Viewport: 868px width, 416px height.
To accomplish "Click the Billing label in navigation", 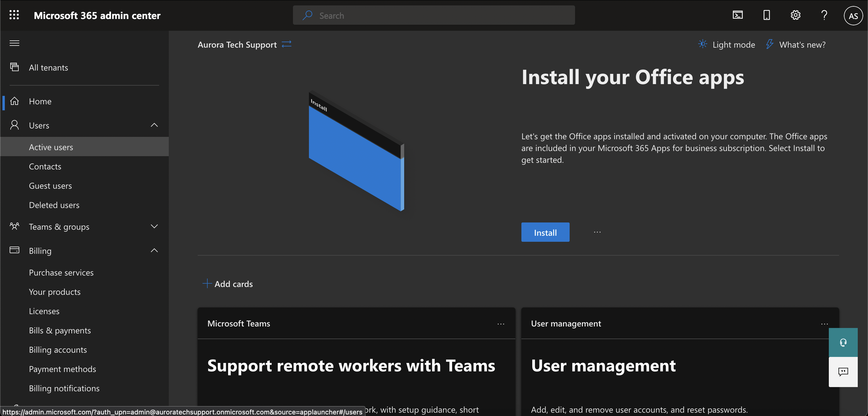I will point(40,251).
